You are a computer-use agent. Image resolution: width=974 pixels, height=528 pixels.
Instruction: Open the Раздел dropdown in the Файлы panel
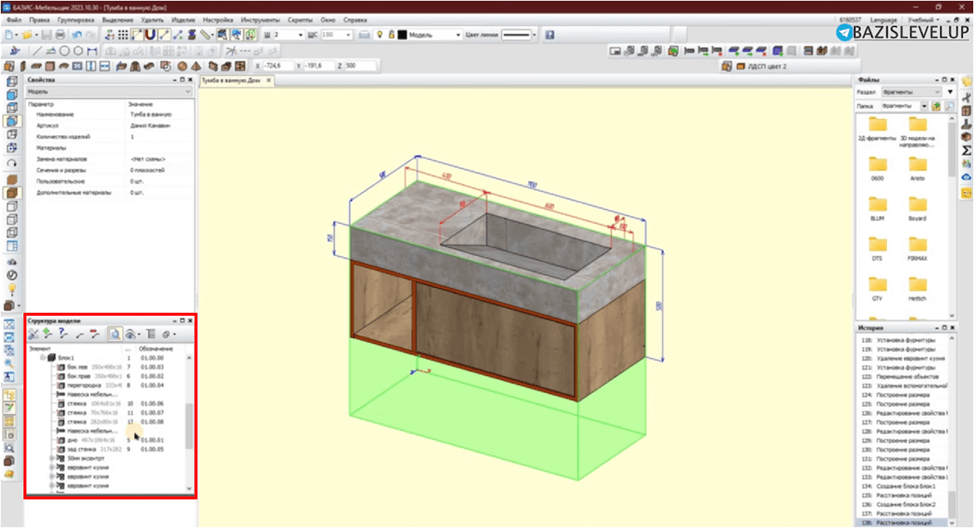913,92
